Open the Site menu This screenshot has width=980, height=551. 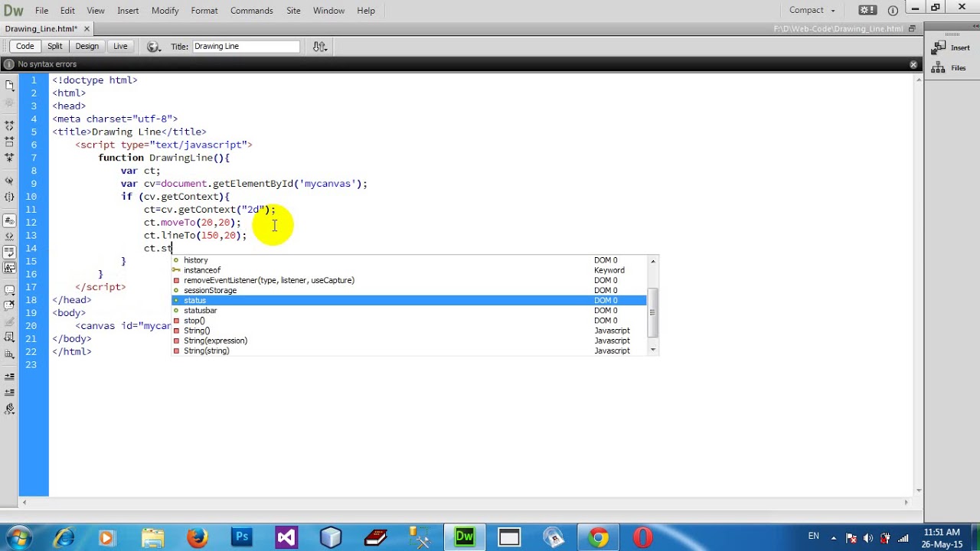click(x=293, y=11)
